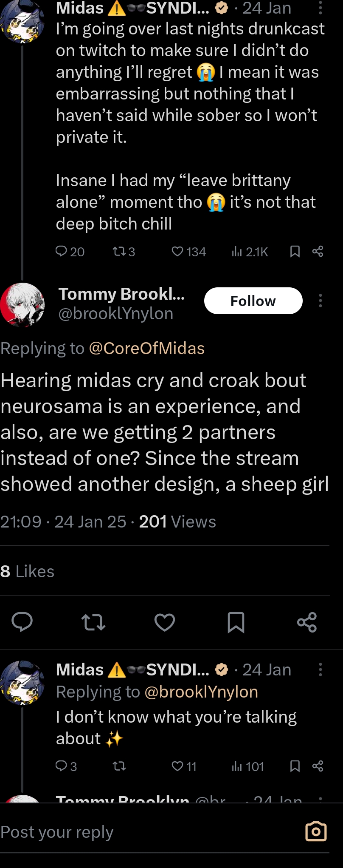Retweet Tommy Brooklyn's main reply tweet

93,622
